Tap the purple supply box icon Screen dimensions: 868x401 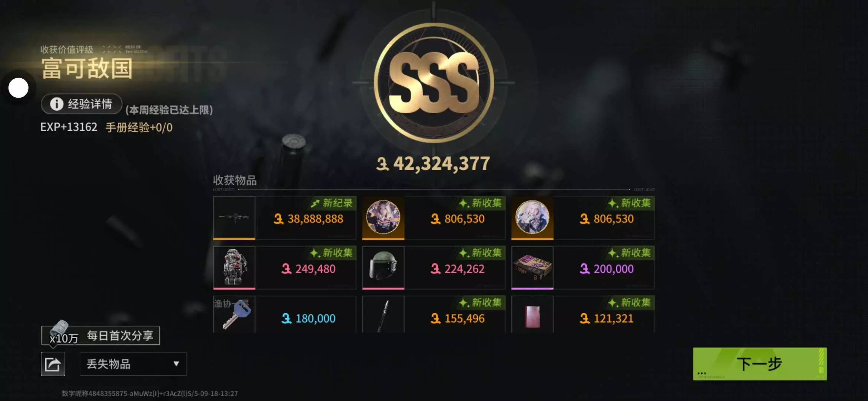tap(532, 267)
